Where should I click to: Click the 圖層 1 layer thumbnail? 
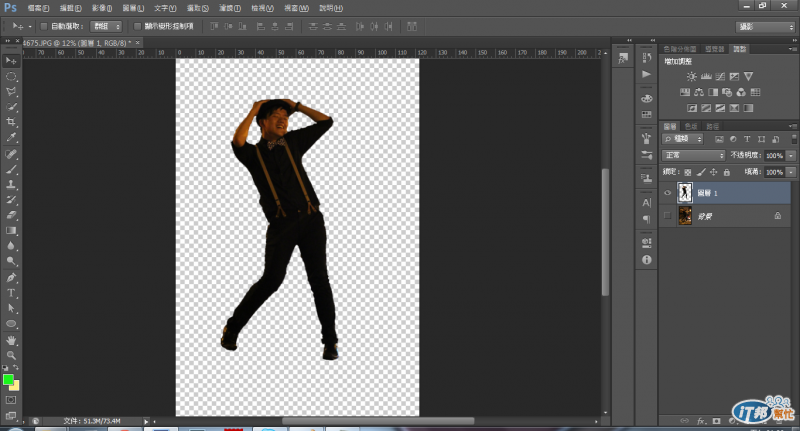click(686, 192)
